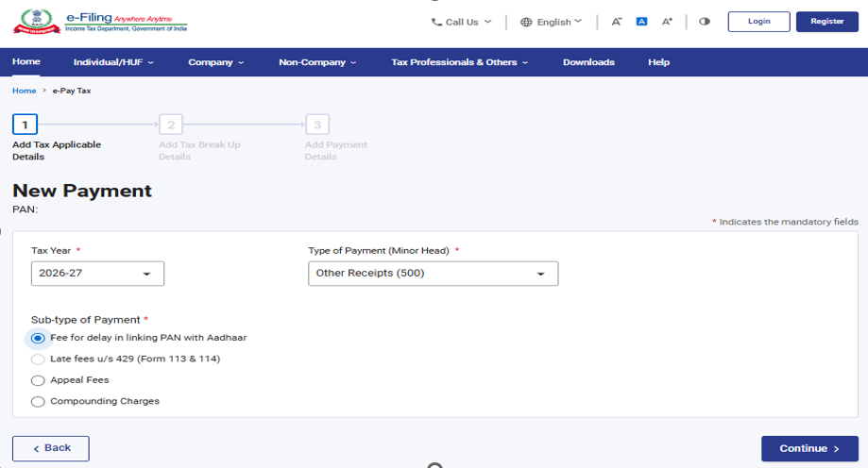This screenshot has width=868, height=468.
Task: Open the Help menu item
Action: click(658, 62)
